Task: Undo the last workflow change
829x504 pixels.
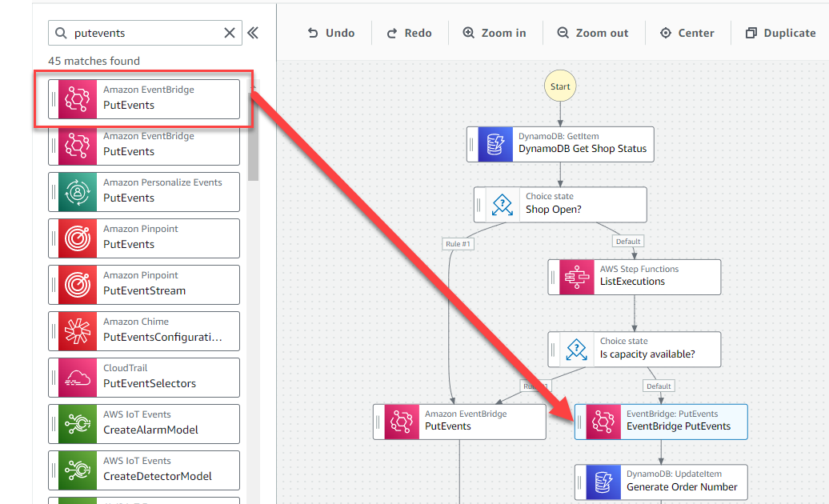Action: pos(331,33)
